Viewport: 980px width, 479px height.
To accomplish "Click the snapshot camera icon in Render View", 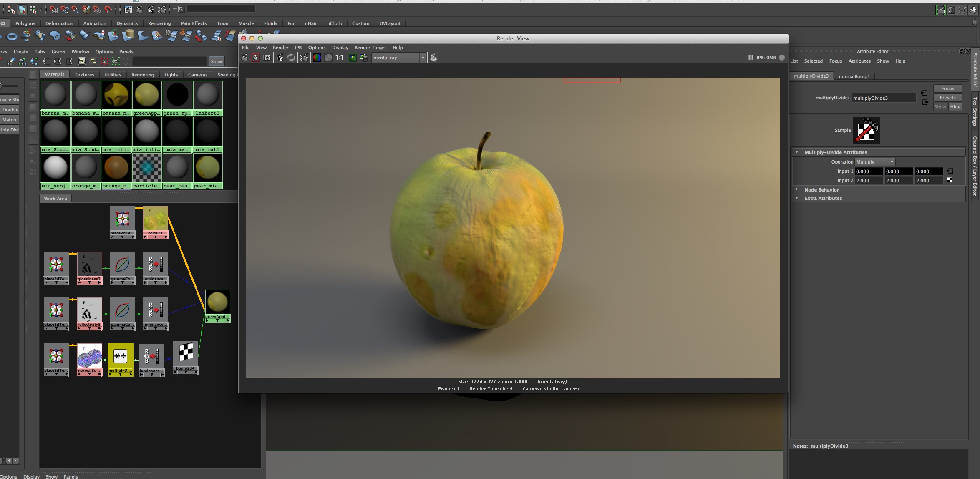I will [267, 58].
